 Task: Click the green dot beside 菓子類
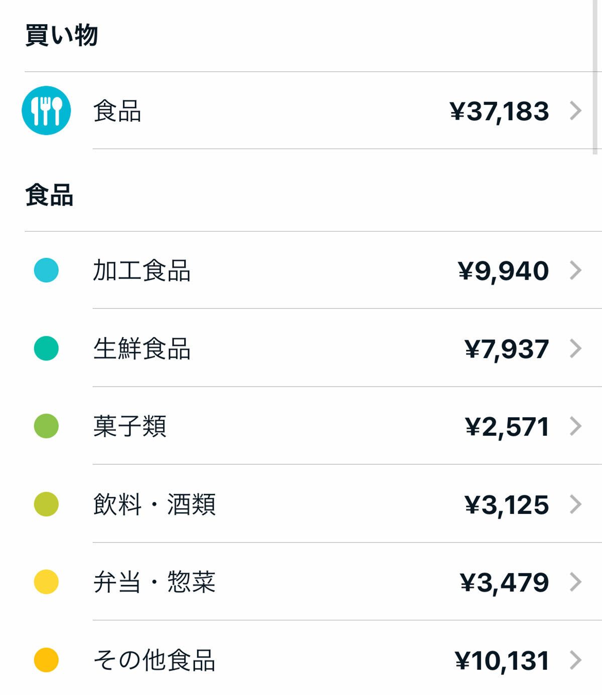pyautogui.click(x=46, y=426)
